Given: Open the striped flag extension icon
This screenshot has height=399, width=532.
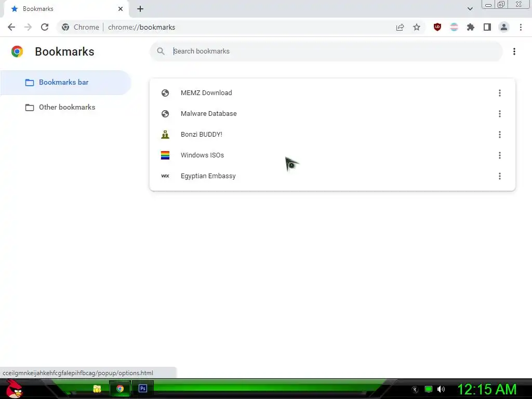Looking at the screenshot, I should [454, 27].
